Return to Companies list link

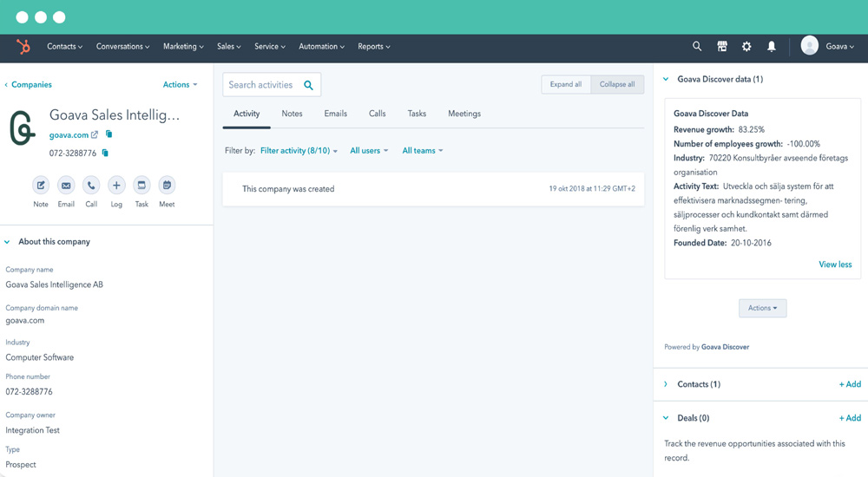31,85
